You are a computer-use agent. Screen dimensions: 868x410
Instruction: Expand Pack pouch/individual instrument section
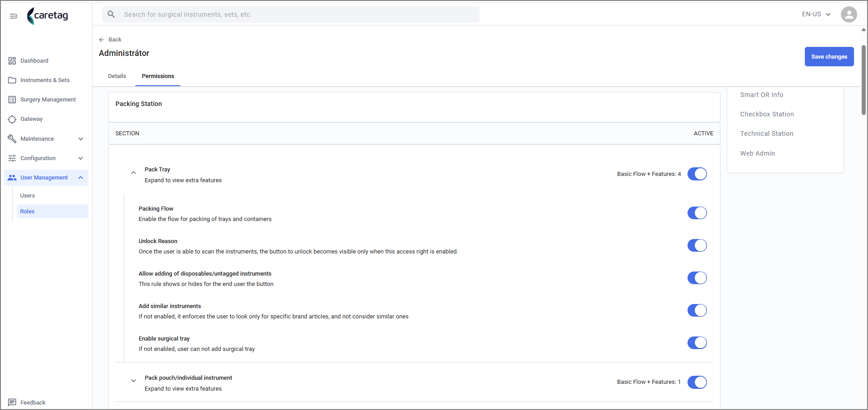[x=134, y=381]
